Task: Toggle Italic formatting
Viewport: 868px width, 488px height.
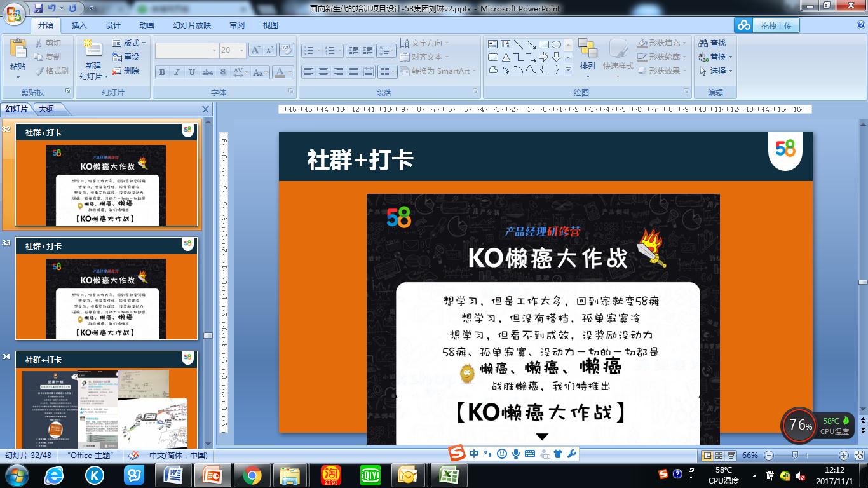Action: pos(177,72)
